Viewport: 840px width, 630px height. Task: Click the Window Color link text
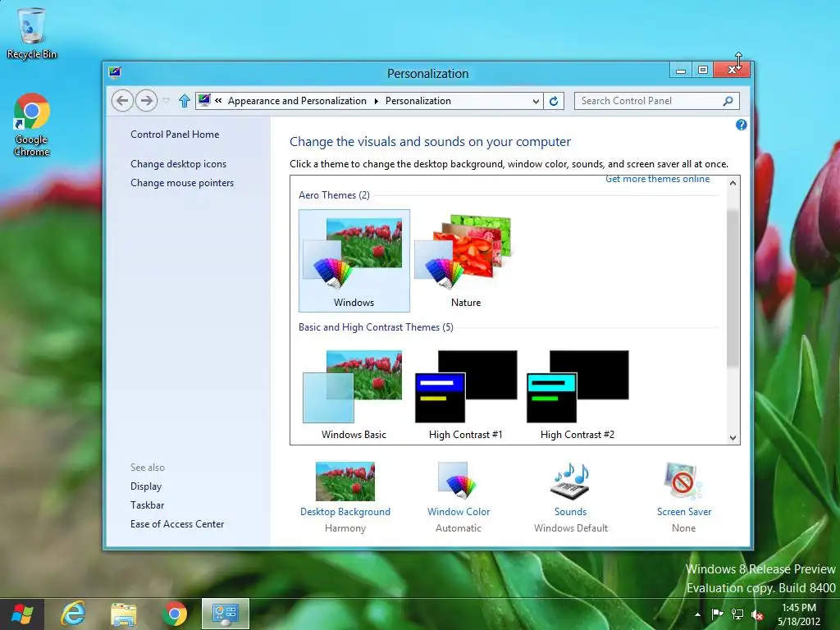point(459,512)
